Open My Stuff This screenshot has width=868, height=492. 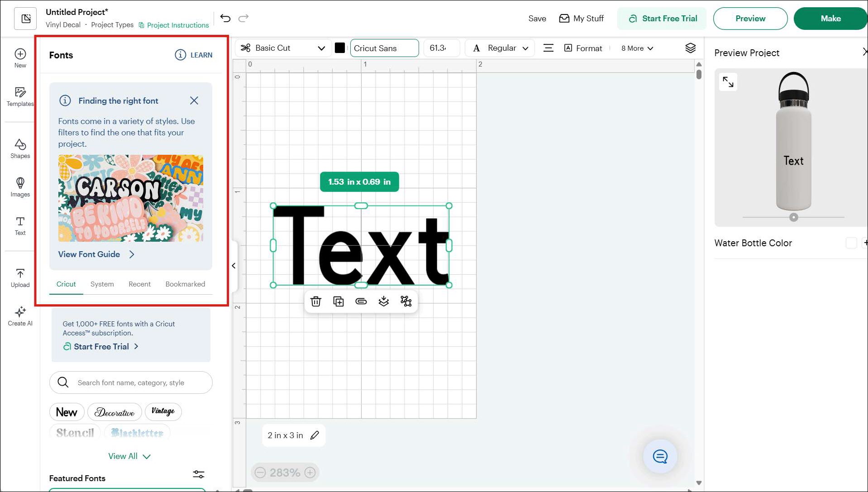click(x=582, y=19)
